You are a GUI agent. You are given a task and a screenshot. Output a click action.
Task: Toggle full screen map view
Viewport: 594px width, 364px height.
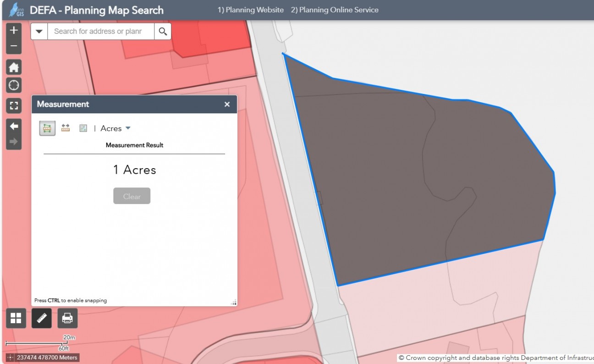pyautogui.click(x=14, y=106)
